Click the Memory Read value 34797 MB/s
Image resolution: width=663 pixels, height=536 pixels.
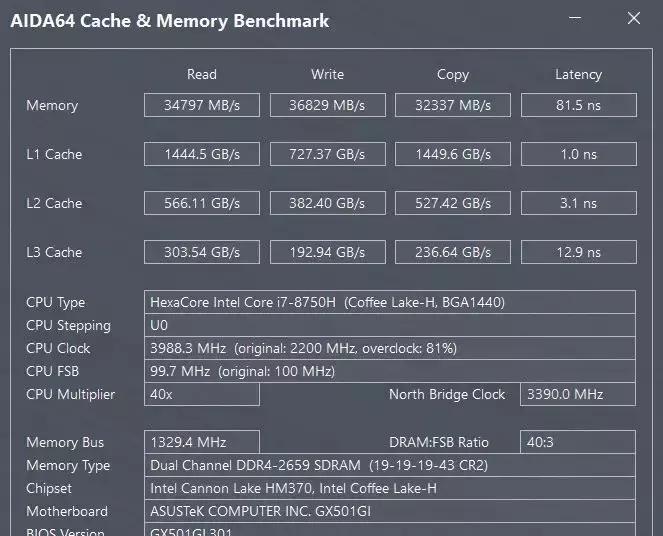coord(202,105)
